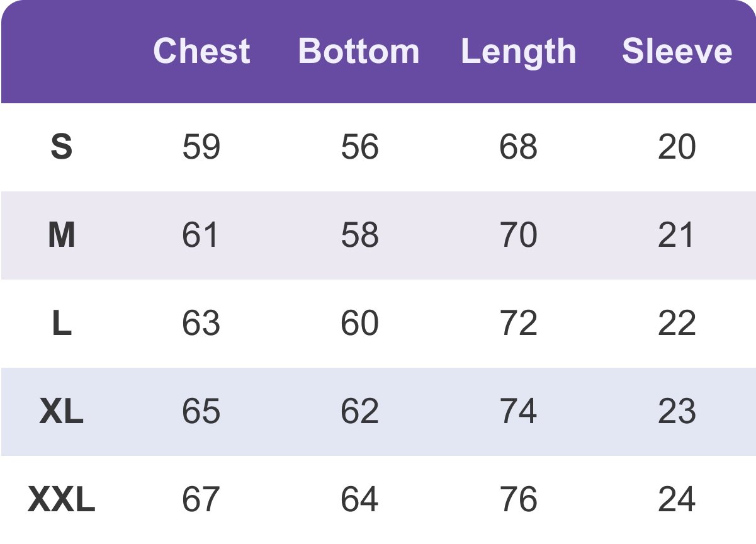Click bottom value 60 for size L
This screenshot has height=544, width=756.
coord(359,324)
